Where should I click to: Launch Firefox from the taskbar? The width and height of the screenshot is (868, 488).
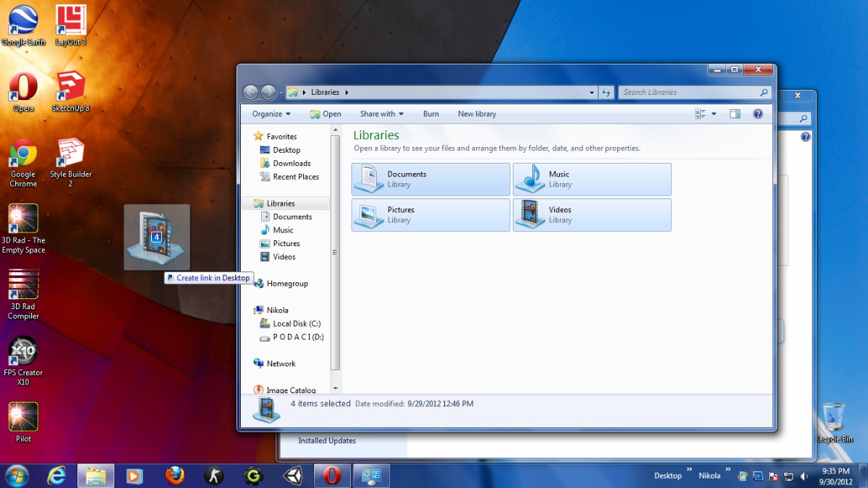[174, 476]
